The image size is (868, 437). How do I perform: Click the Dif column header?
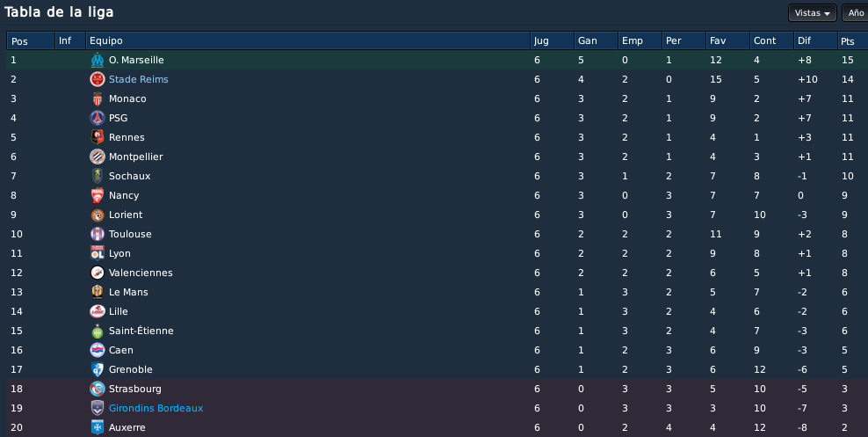[x=815, y=40]
